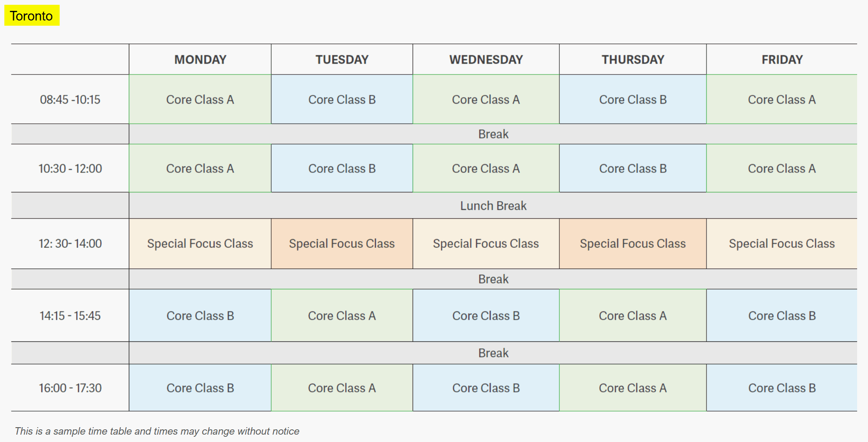The width and height of the screenshot is (868, 442).
Task: Select Wednesday 14:15 Core Class B cell
Action: pos(486,316)
